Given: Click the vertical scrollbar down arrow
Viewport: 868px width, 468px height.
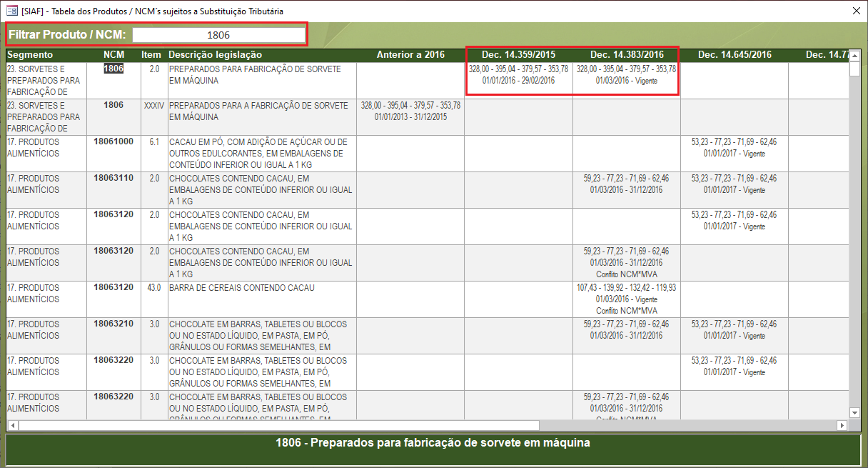Looking at the screenshot, I should pyautogui.click(x=854, y=412).
